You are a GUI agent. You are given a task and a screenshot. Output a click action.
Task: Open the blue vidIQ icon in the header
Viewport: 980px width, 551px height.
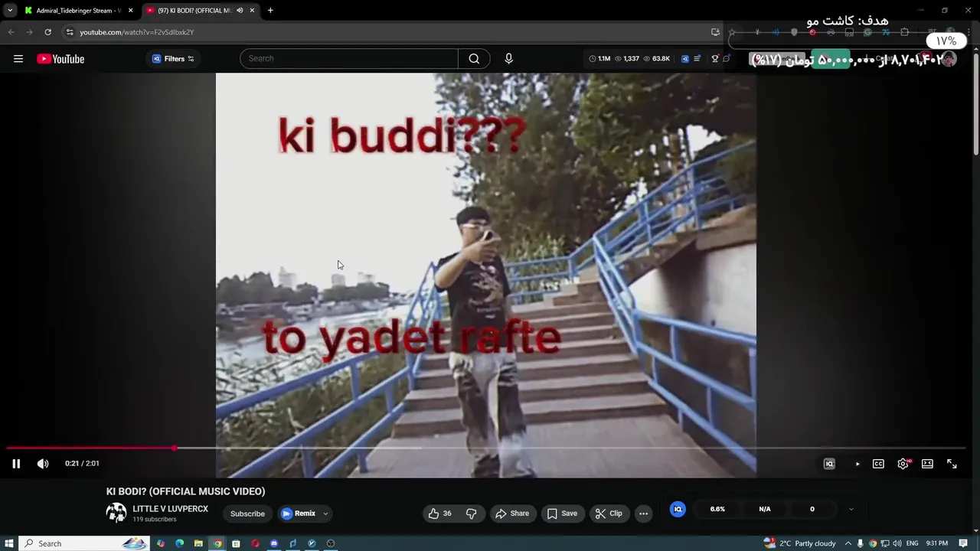pyautogui.click(x=685, y=59)
